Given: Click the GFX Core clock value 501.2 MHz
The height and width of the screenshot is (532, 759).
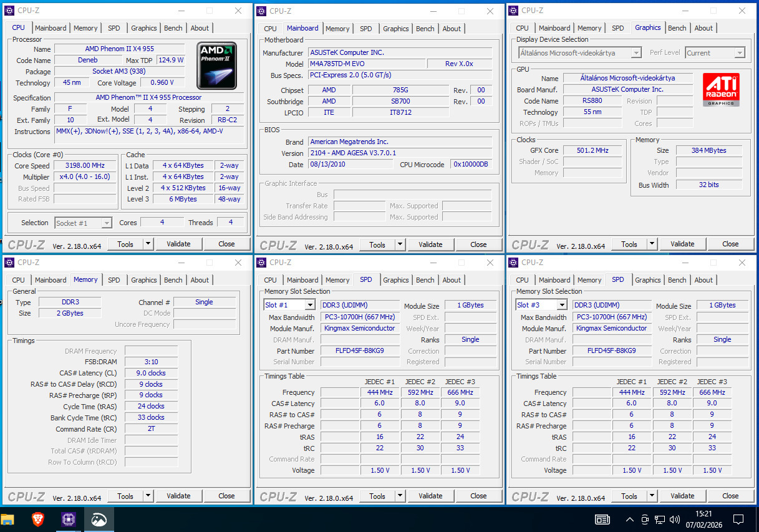Looking at the screenshot, I should 592,150.
